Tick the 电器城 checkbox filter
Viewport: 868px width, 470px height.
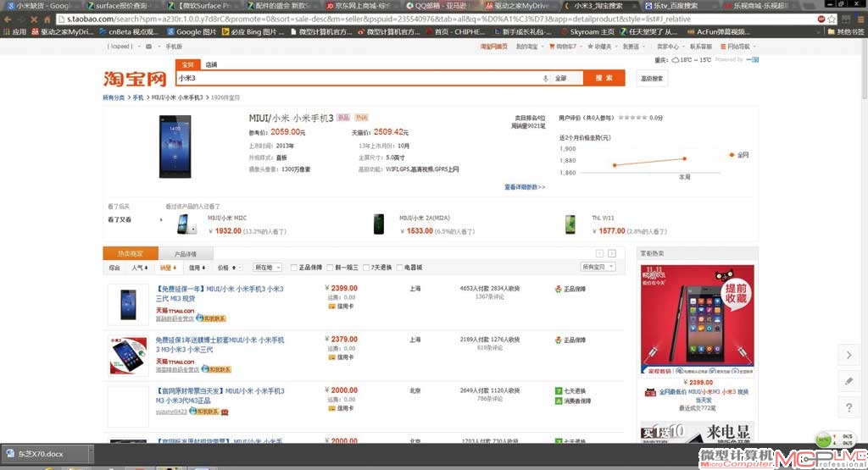tap(399, 268)
